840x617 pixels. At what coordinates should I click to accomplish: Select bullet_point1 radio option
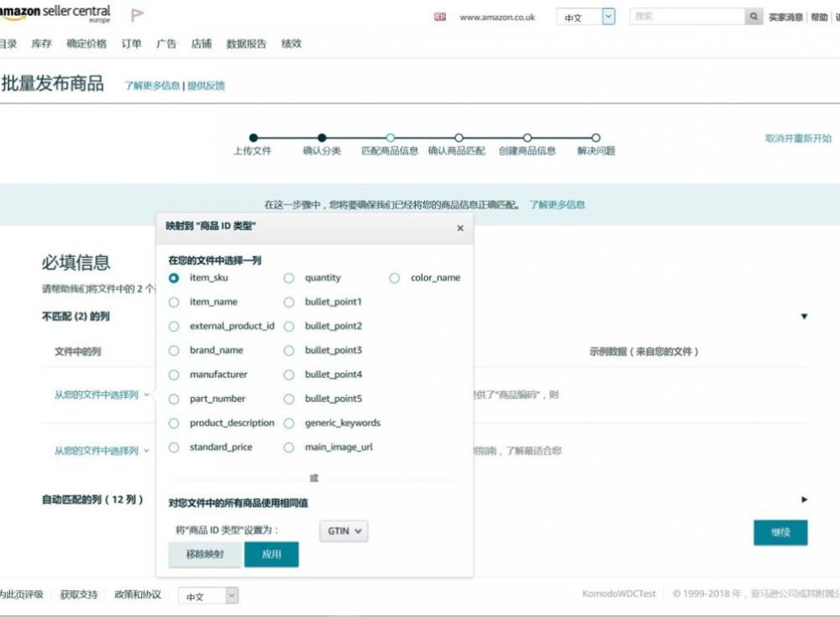click(289, 302)
